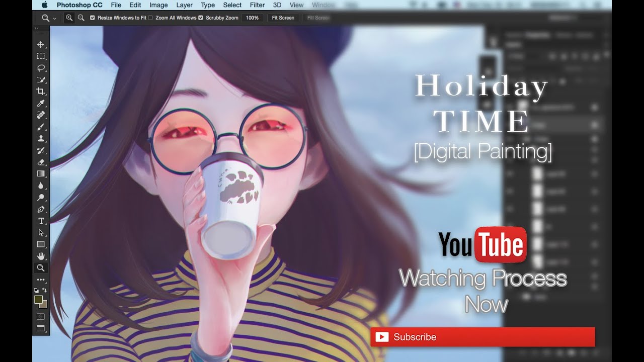Open the Filter menu

[x=257, y=5]
